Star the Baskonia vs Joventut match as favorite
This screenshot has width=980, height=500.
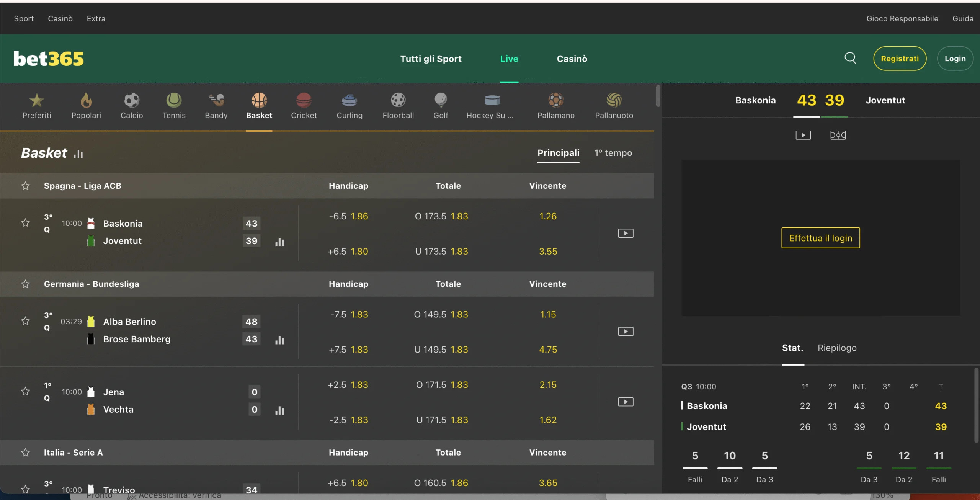click(25, 223)
